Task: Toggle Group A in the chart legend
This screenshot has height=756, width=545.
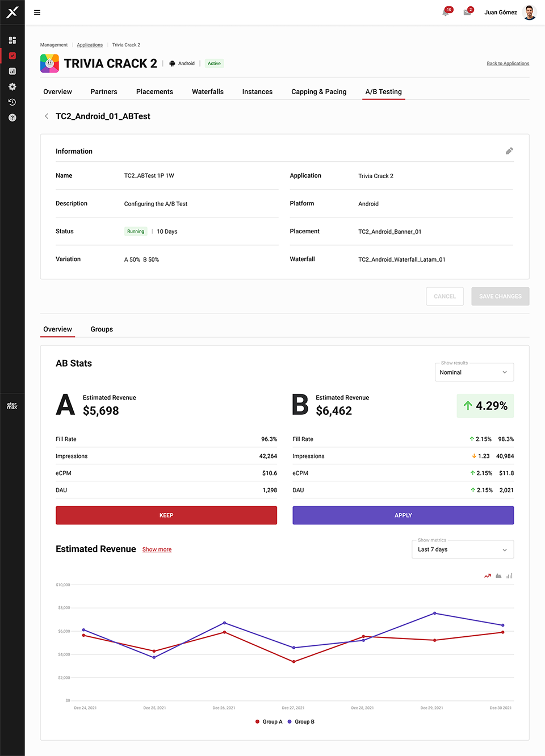Action: point(269,722)
